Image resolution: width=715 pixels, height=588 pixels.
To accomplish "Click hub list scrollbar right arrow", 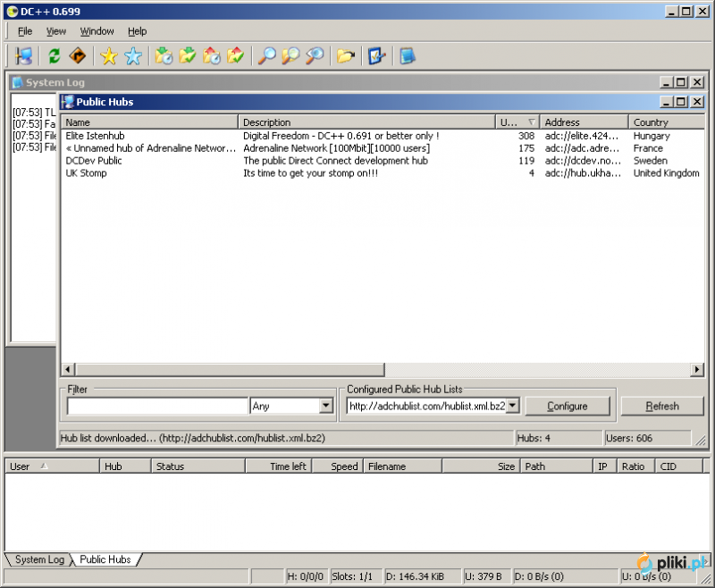I will pyautogui.click(x=697, y=369).
